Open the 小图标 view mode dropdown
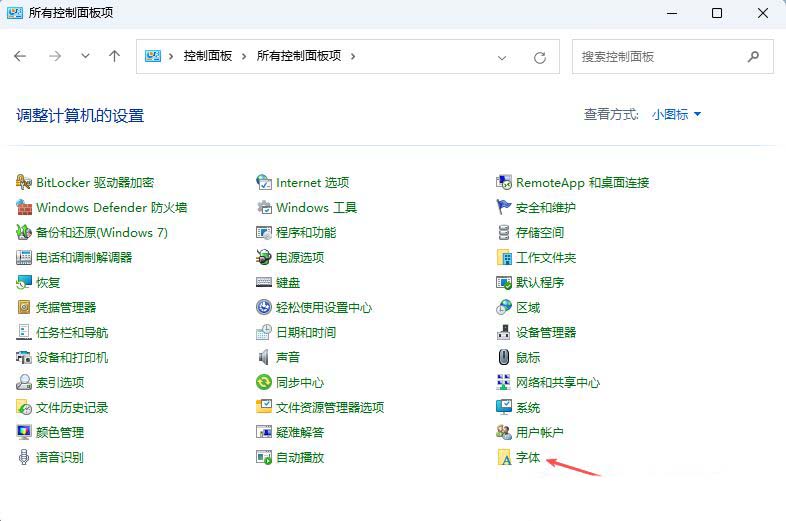The image size is (786, 521). click(x=676, y=115)
